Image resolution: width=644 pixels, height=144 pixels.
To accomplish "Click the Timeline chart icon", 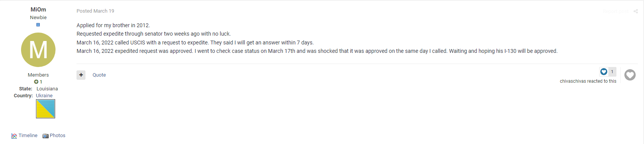I will click(14, 136).
